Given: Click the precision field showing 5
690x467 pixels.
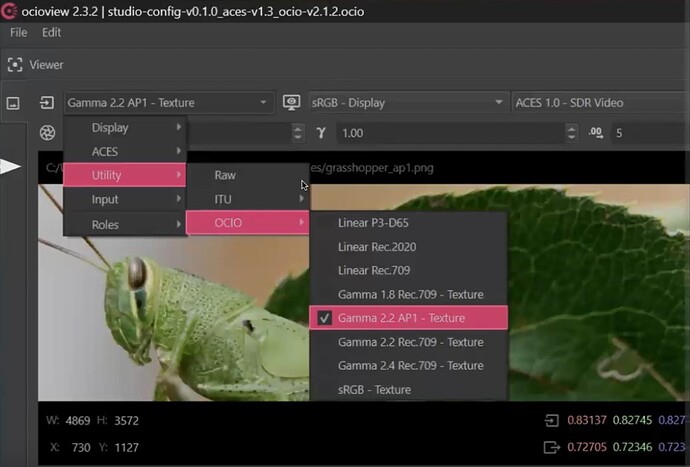Looking at the screenshot, I should (x=650, y=133).
